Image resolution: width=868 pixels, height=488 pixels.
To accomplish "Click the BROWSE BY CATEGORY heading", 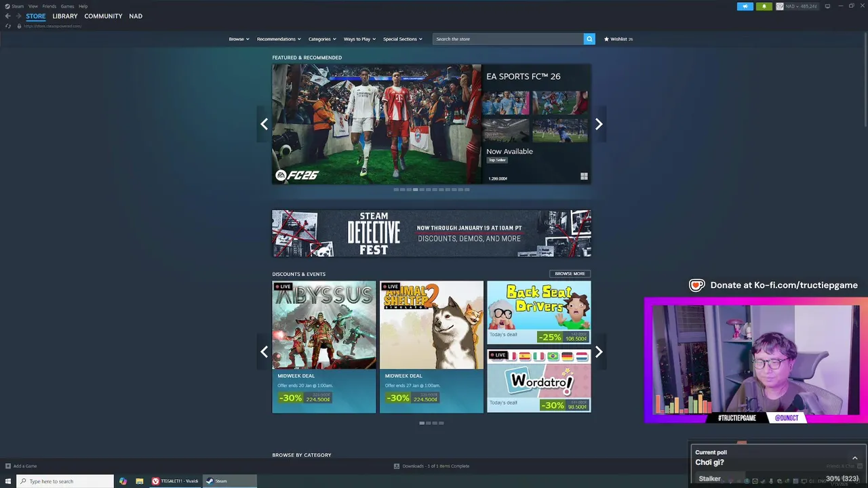I will tap(302, 455).
